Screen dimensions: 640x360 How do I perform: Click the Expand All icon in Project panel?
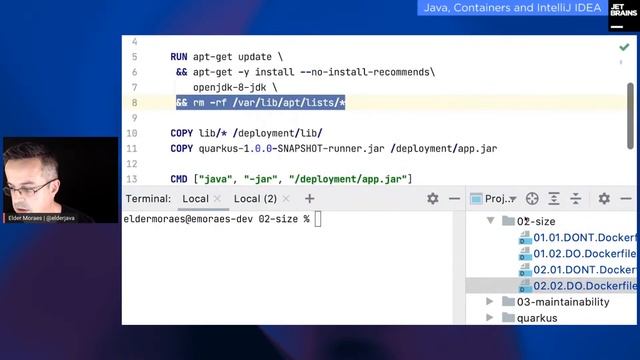553,199
